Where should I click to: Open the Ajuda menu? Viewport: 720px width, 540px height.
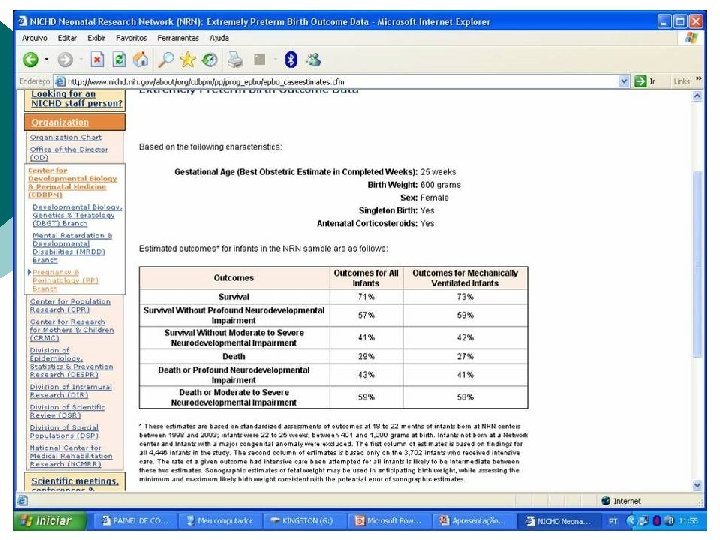[x=219, y=38]
